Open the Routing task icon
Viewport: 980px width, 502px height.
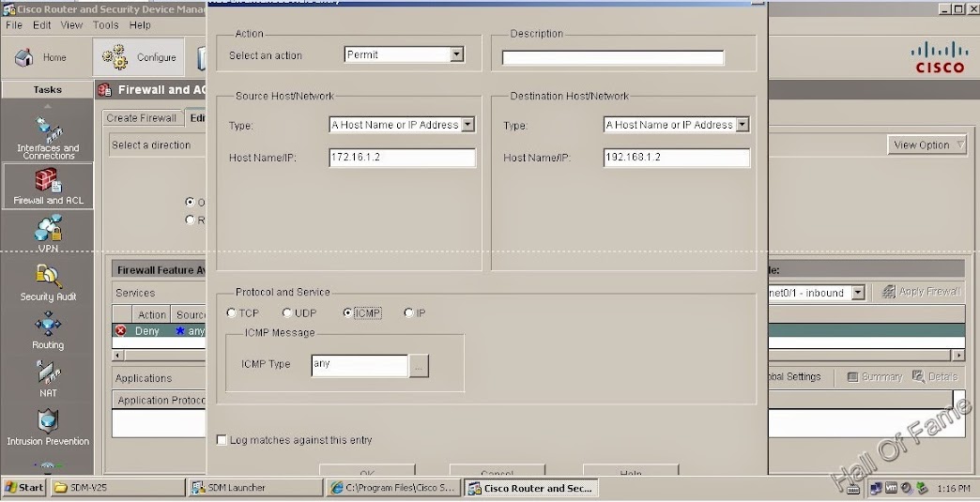click(x=48, y=331)
